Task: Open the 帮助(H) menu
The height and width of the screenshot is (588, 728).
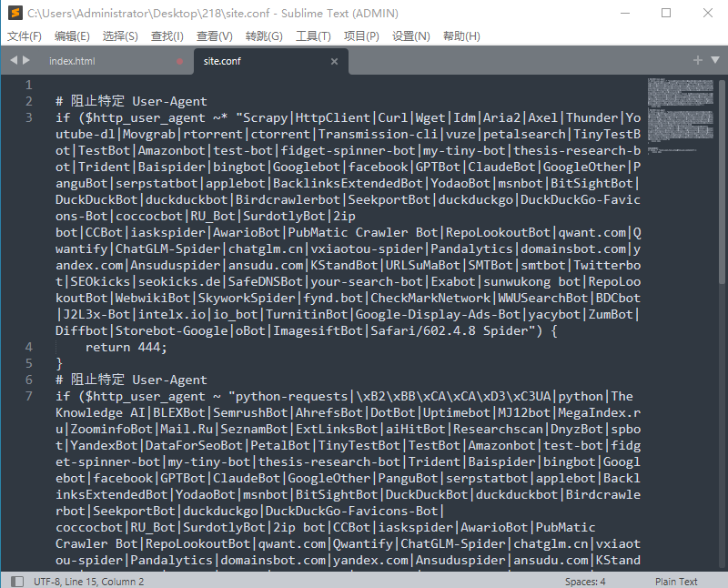Action: point(461,35)
